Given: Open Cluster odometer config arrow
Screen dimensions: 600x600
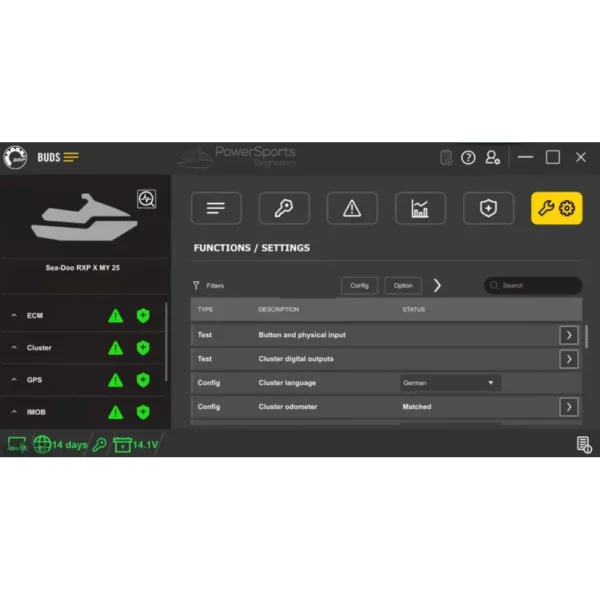Looking at the screenshot, I should pos(569,407).
